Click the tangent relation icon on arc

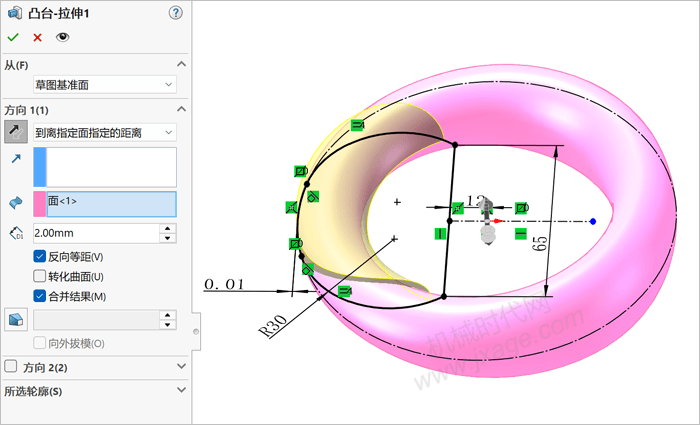(x=313, y=196)
